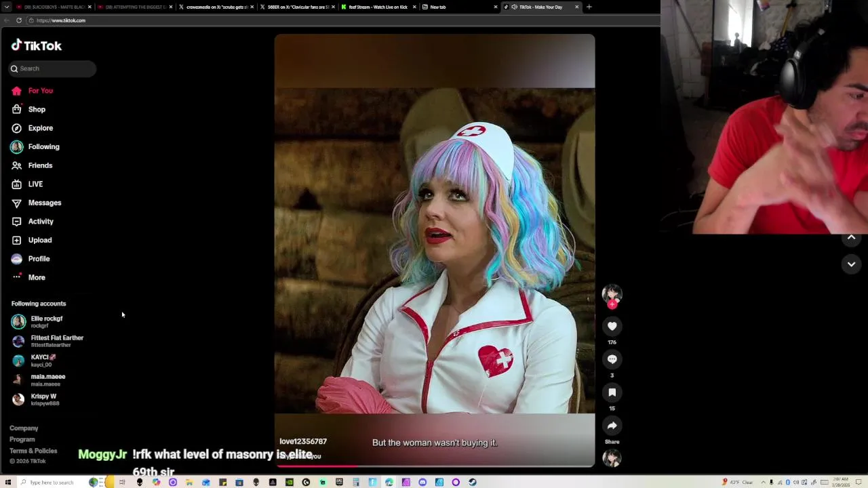Viewport: 868px width, 488px height.
Task: Expand the Program footer section
Action: [x=22, y=439]
